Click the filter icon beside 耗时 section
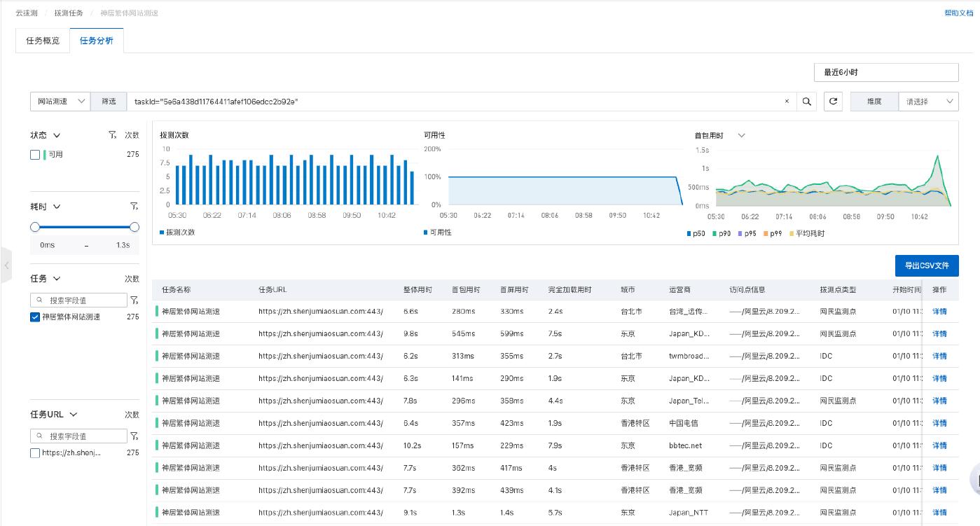The width and height of the screenshot is (980, 526). pyautogui.click(x=134, y=207)
